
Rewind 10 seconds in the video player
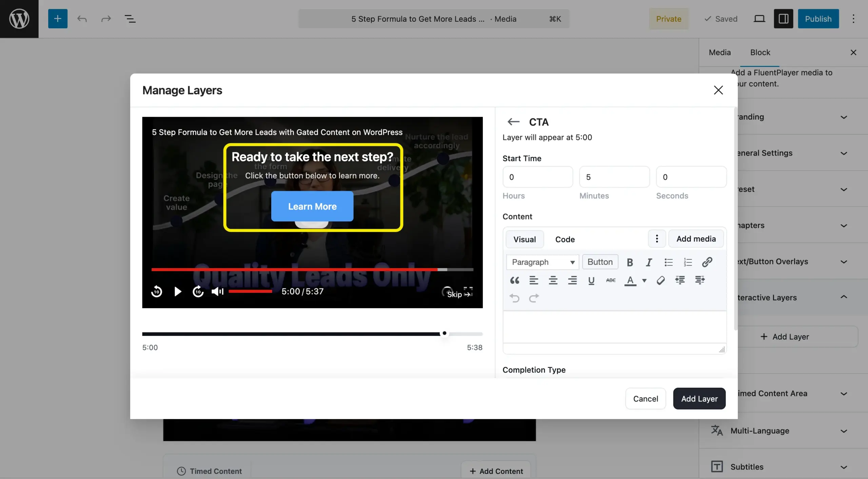tap(156, 292)
